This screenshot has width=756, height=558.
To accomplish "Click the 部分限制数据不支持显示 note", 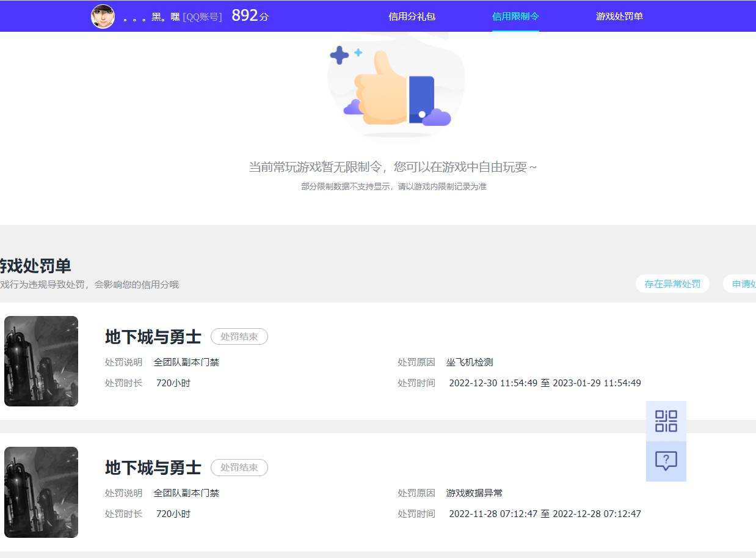I will tap(394, 186).
